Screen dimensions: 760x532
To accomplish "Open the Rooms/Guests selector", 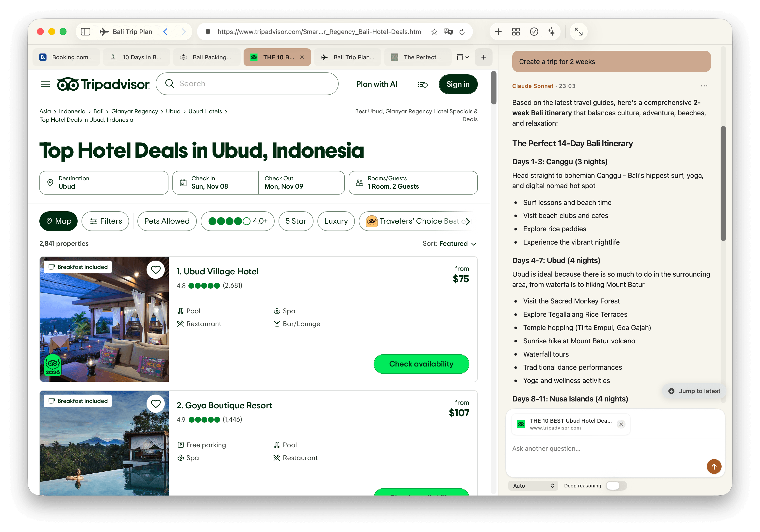I will (413, 183).
